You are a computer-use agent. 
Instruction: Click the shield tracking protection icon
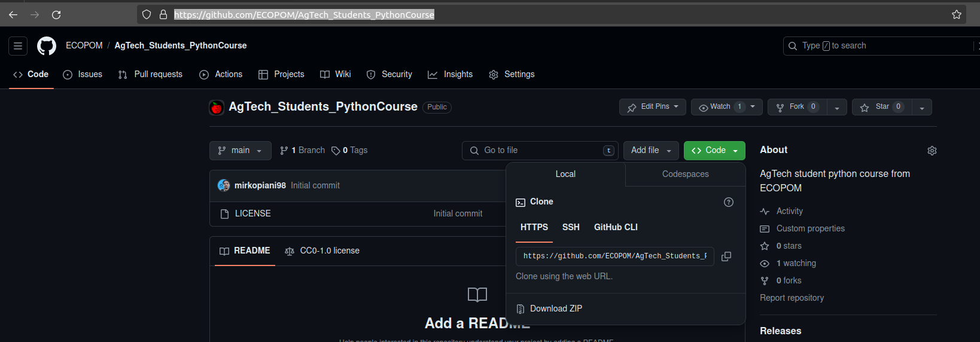point(147,14)
